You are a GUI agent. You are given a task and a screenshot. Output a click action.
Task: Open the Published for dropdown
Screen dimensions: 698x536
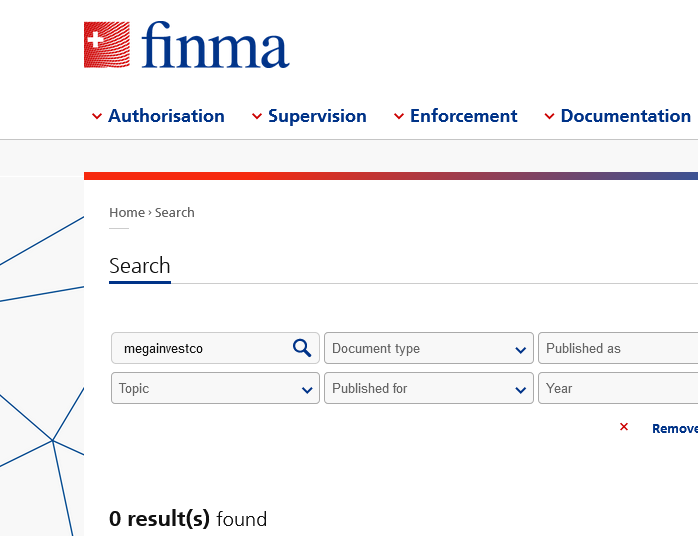click(429, 388)
